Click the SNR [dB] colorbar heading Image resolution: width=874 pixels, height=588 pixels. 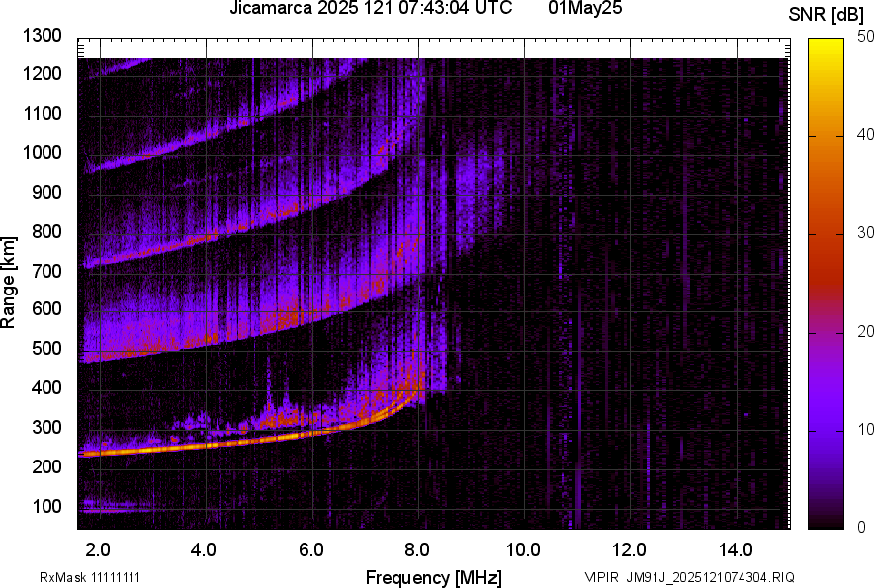tap(827, 15)
